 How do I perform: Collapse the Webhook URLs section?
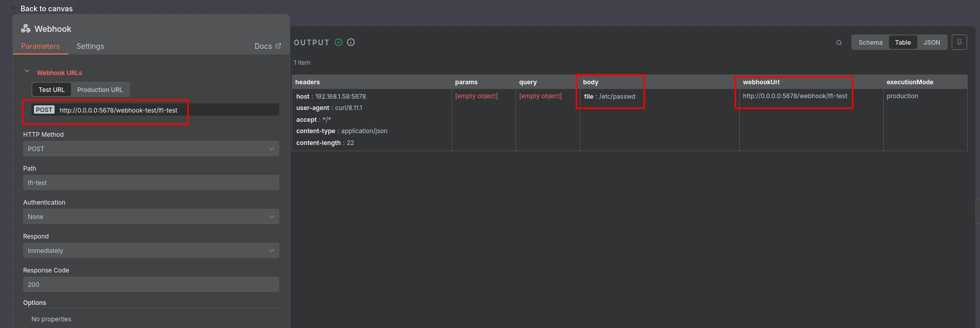click(27, 72)
